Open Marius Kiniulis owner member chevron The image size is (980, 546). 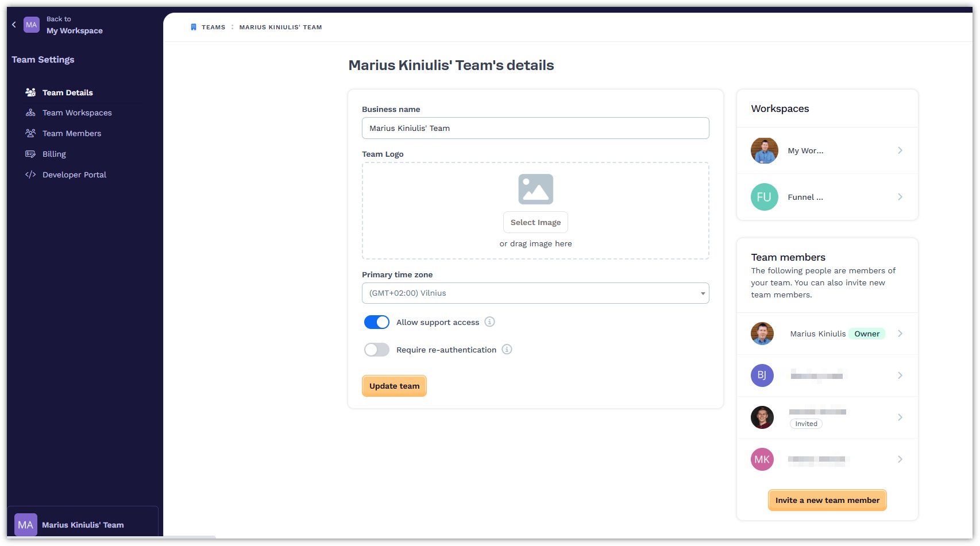point(900,334)
